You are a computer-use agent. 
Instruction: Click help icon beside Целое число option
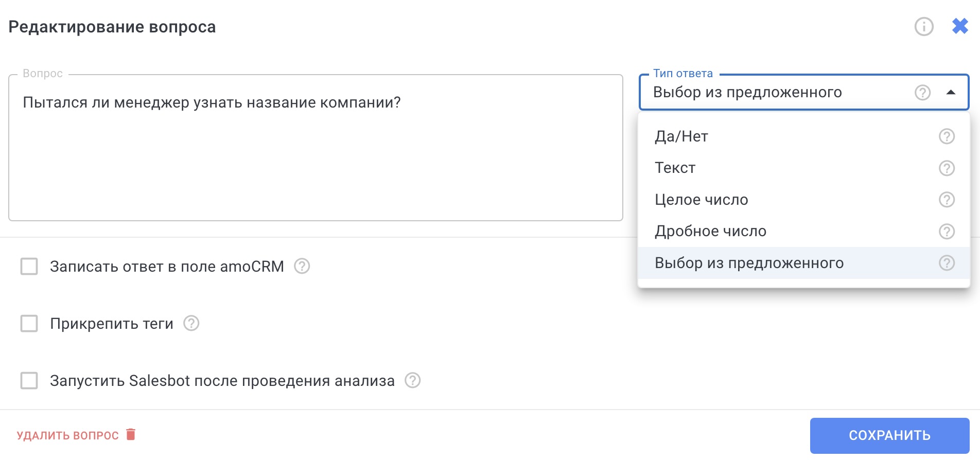pos(947,200)
